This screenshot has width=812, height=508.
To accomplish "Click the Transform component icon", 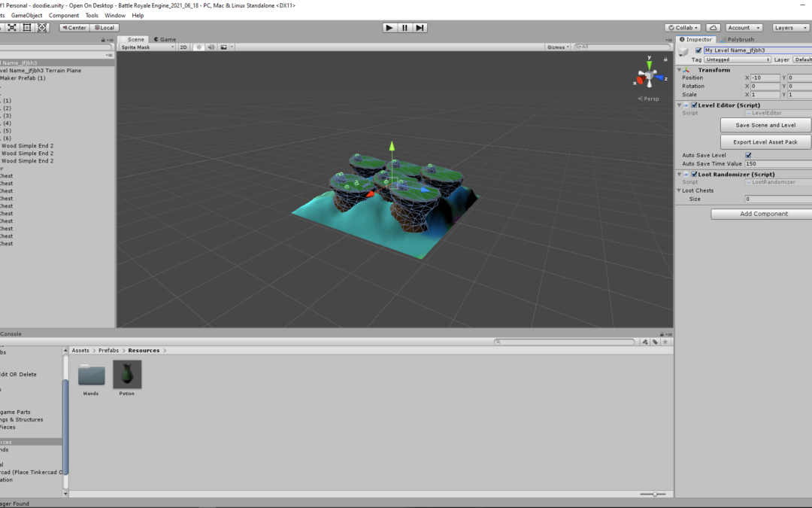I will (x=686, y=70).
